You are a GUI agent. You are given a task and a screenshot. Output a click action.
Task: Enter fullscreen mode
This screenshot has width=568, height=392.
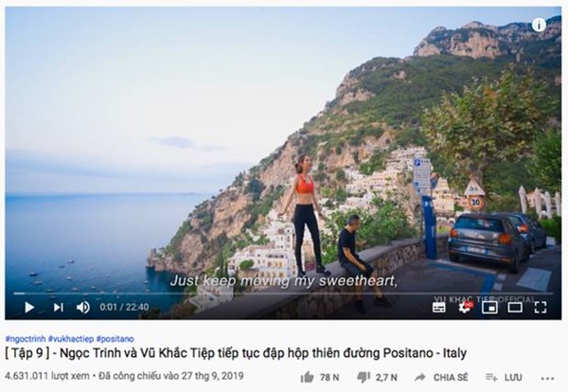pos(541,307)
